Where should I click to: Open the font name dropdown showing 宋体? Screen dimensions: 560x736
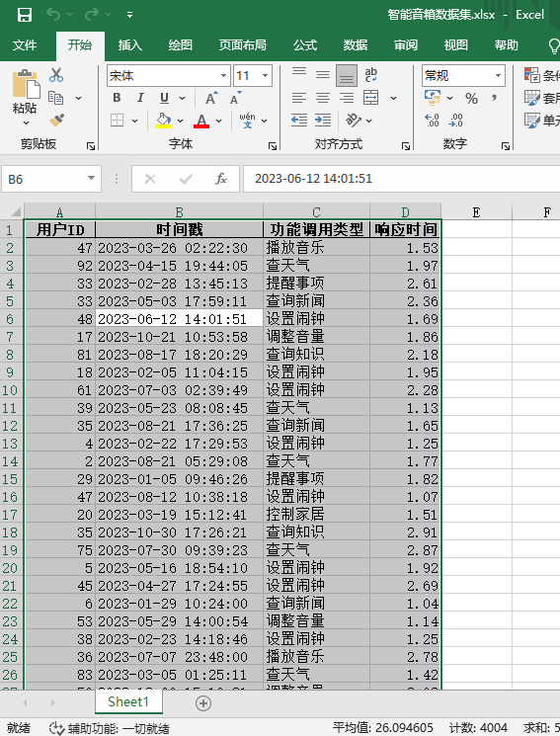tap(169, 75)
